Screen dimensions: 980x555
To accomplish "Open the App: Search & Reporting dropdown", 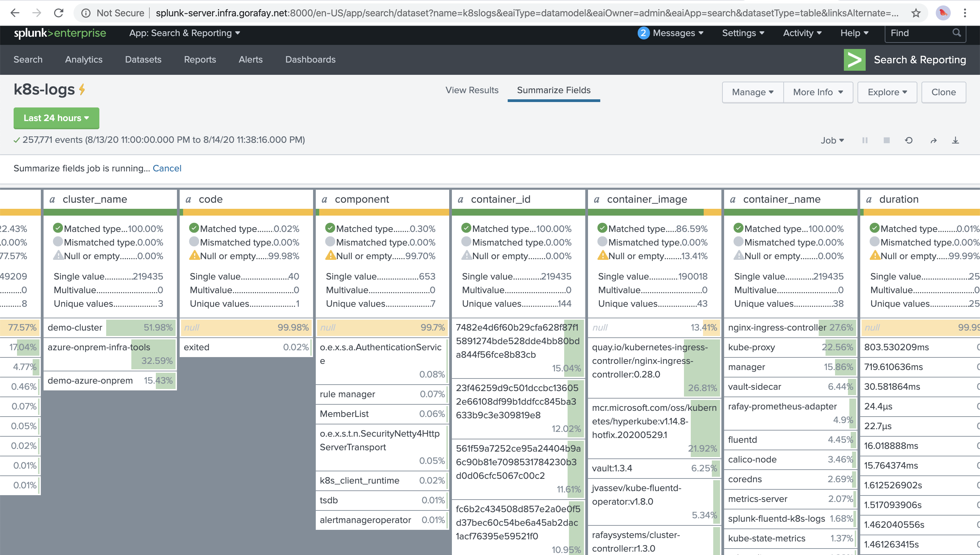I will click(184, 33).
